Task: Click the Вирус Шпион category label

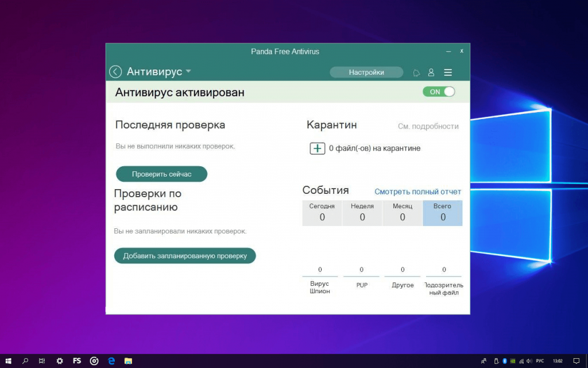Action: point(320,287)
